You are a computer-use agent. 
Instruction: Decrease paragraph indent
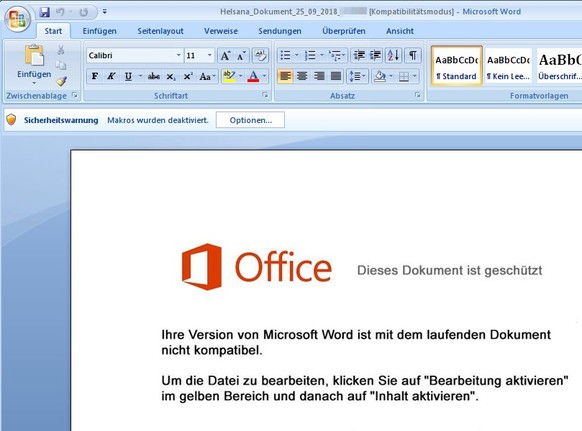point(359,56)
